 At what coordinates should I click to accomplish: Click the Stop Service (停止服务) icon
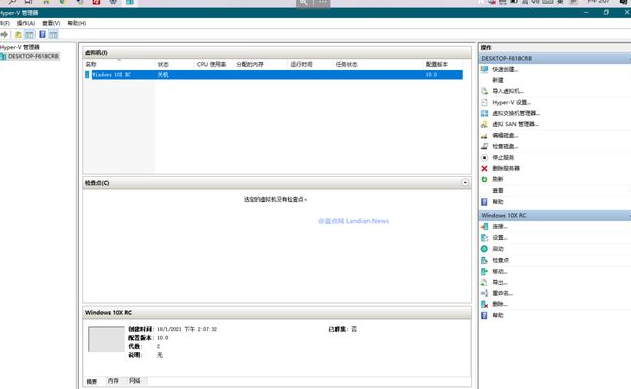coord(485,157)
